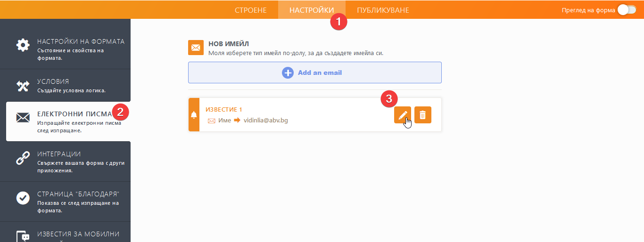This screenshot has width=644, height=242.
Task: Click the orange New Email envelope icon
Action: pos(196,48)
